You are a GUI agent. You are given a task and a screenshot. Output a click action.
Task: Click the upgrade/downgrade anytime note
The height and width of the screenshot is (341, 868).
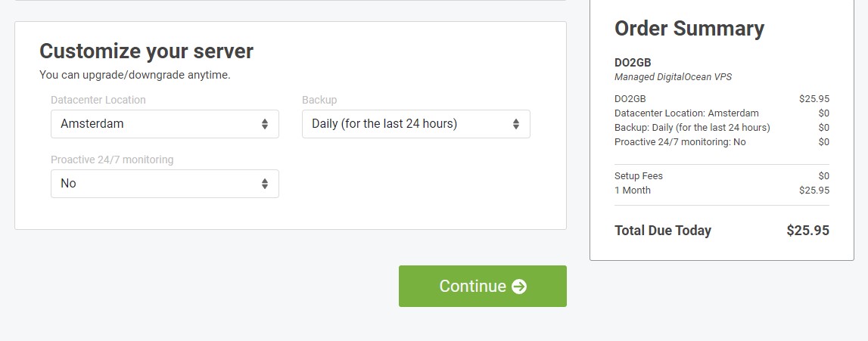[135, 75]
